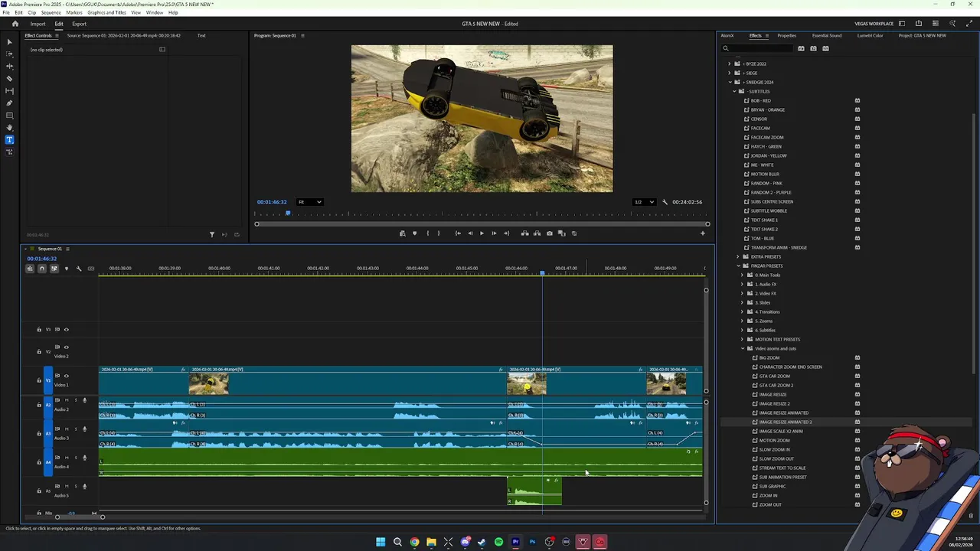This screenshot has height=551, width=980.
Task: Expand the SIEGE effects folder
Action: coord(730,73)
